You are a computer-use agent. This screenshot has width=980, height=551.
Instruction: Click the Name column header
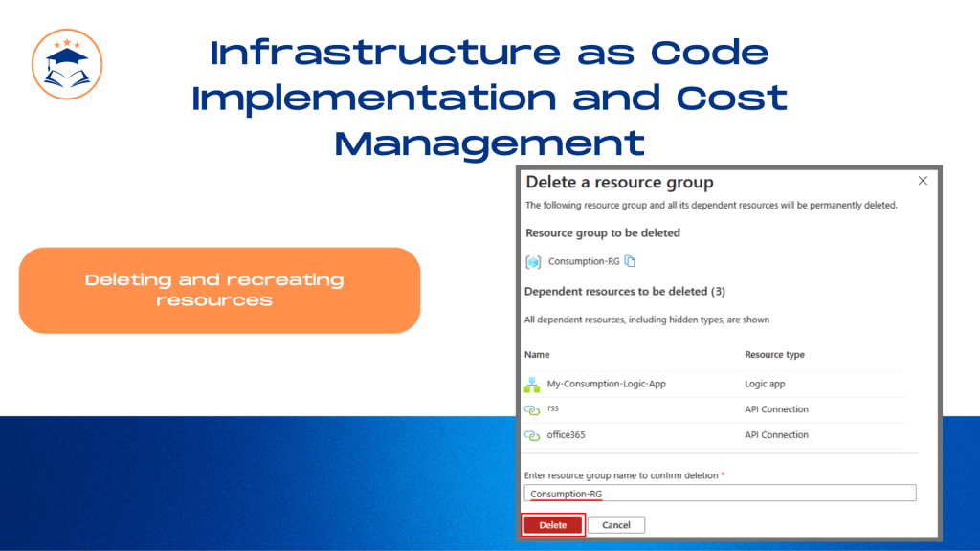(x=537, y=354)
